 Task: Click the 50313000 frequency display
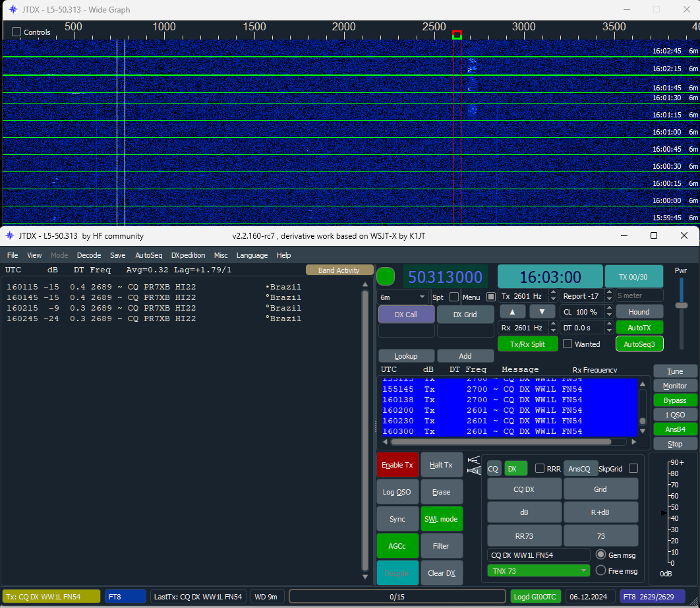tap(445, 277)
